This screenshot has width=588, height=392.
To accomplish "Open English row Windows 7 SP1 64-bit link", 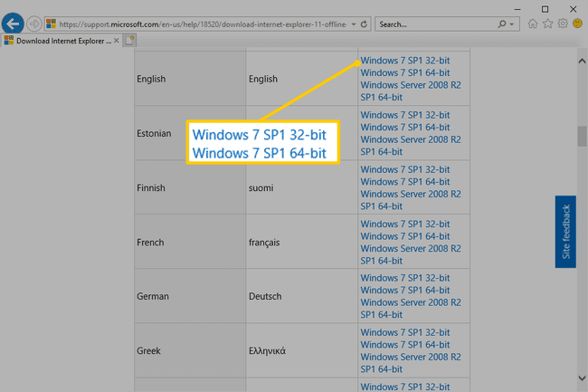I will tap(405, 72).
